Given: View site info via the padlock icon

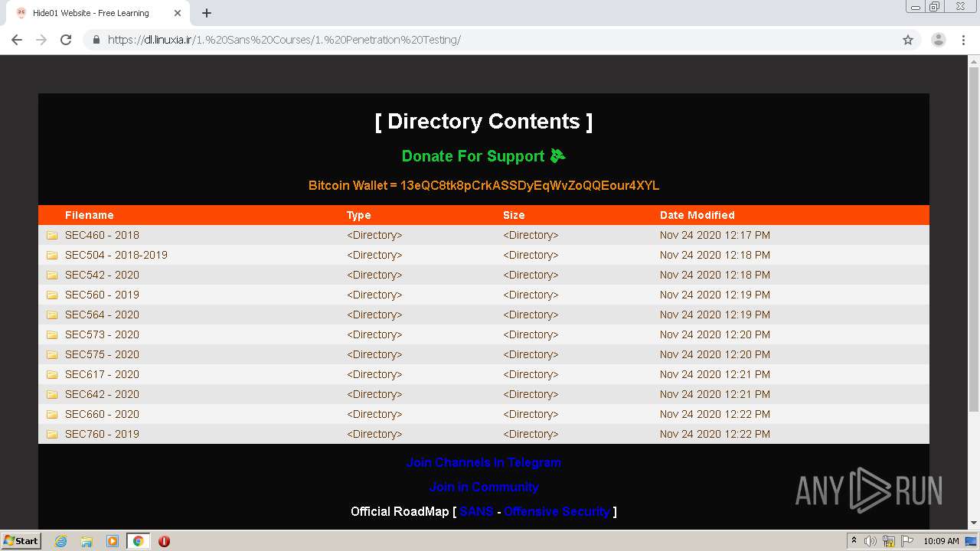Looking at the screenshot, I should coord(96,40).
